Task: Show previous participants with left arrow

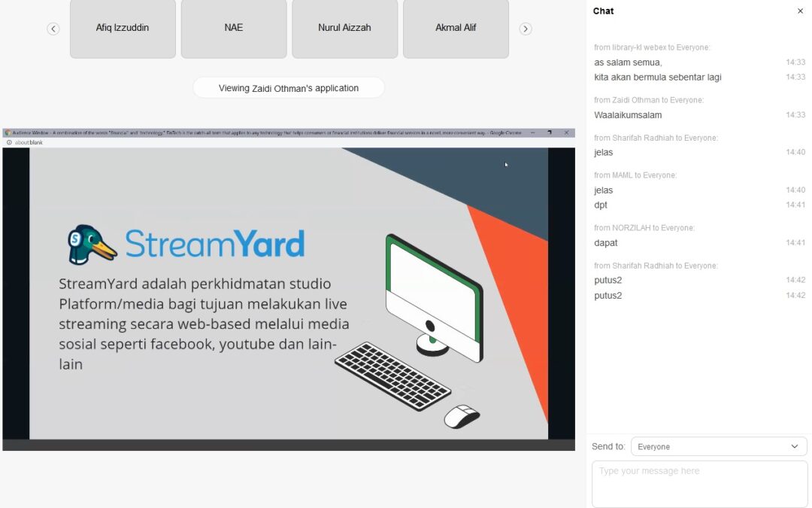Action: pos(53,29)
